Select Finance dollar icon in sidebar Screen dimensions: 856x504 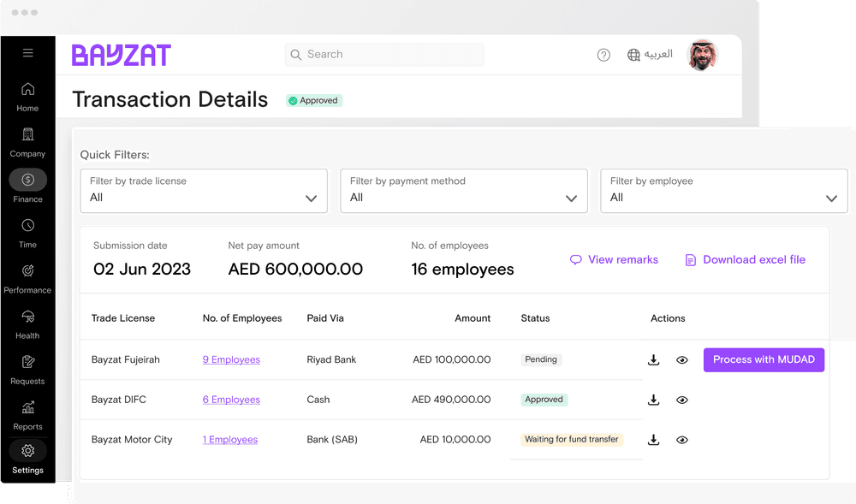pyautogui.click(x=28, y=180)
